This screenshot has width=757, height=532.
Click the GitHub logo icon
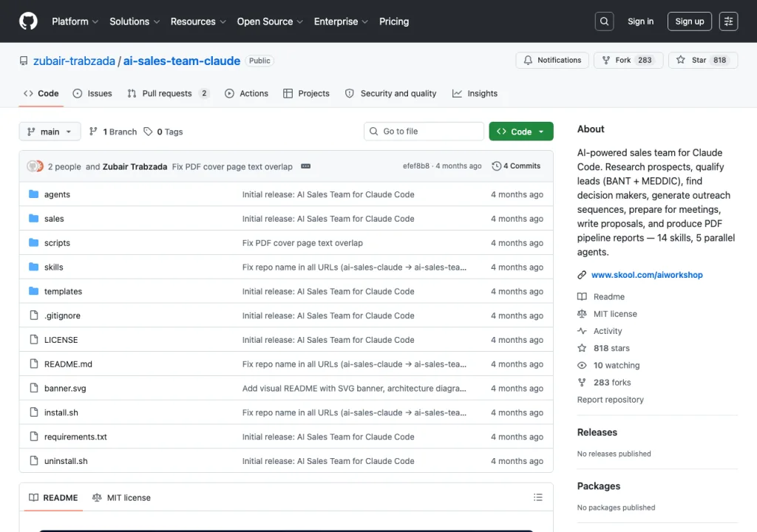coord(28,21)
